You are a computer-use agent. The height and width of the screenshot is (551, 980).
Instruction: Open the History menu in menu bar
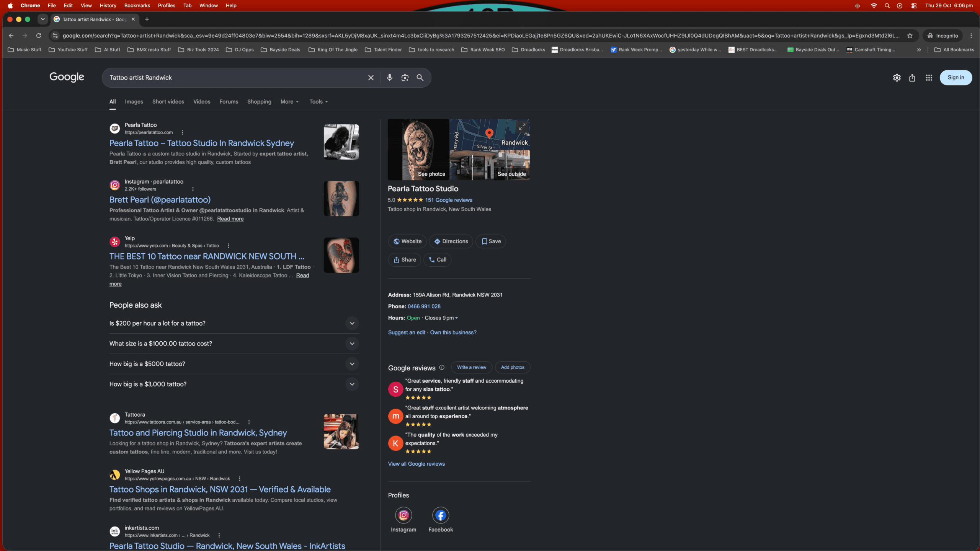point(108,5)
